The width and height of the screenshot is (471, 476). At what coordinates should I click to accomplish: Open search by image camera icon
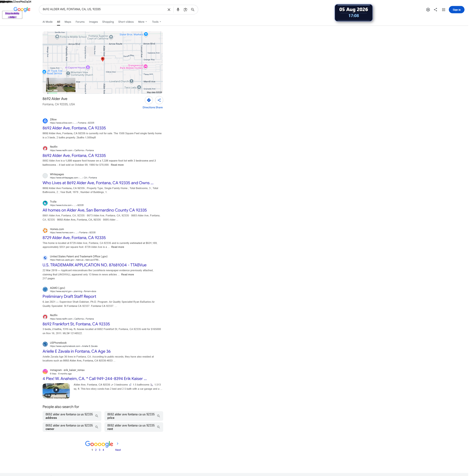click(x=185, y=10)
